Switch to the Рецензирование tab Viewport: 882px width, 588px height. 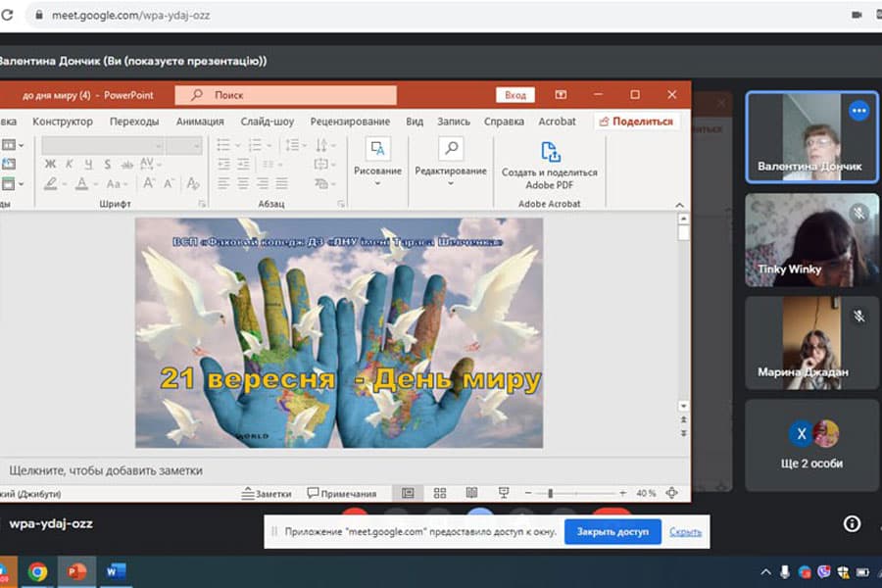coord(350,122)
